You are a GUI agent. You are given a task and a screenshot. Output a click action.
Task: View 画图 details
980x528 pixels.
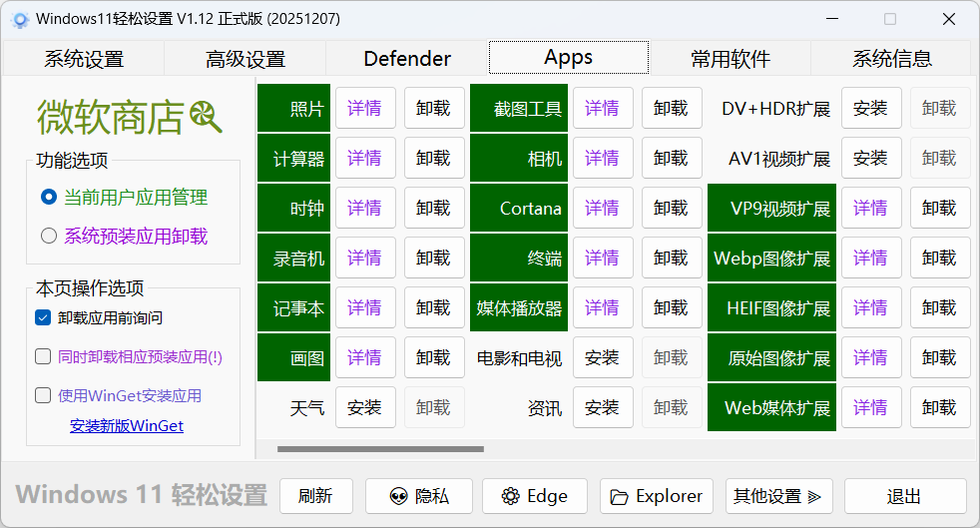click(x=365, y=358)
